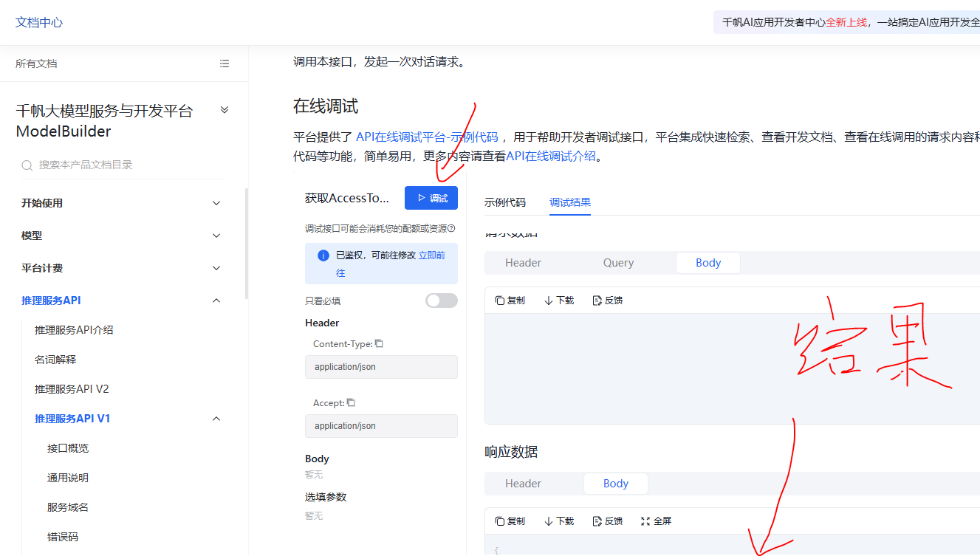Open the API在线调试平台-示例代码 link
The width and height of the screenshot is (980, 556).
(427, 137)
